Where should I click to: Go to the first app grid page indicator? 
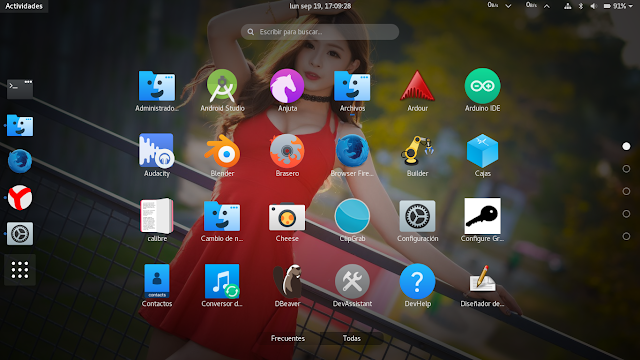[x=626, y=146]
